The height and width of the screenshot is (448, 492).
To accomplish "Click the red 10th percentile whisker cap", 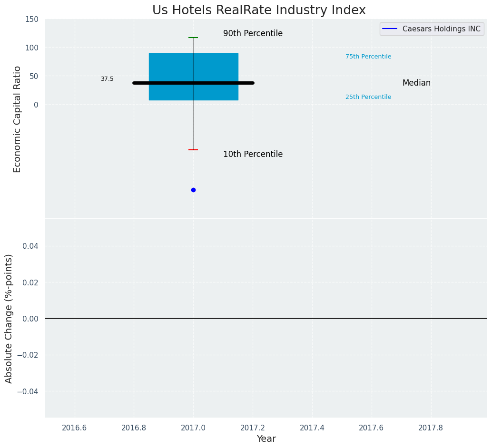I will pos(193,150).
